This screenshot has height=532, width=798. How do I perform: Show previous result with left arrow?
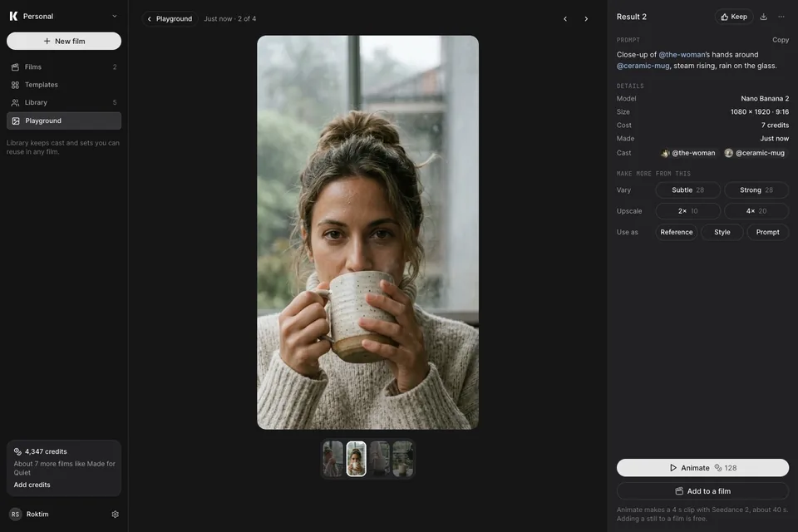pos(565,19)
